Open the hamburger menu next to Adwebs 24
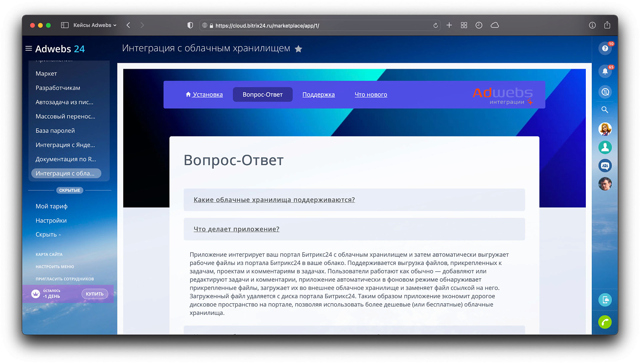Screen dimensions: 640x364 click(x=29, y=48)
